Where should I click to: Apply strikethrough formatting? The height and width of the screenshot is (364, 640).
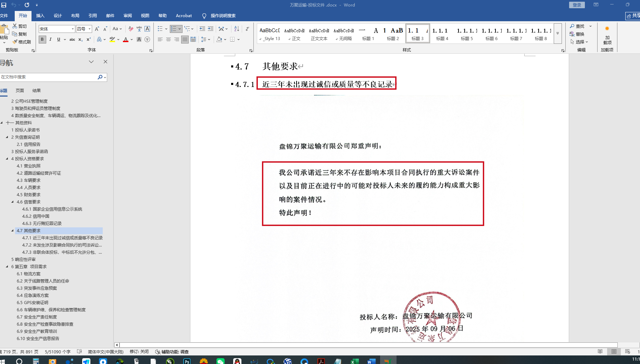coord(72,40)
